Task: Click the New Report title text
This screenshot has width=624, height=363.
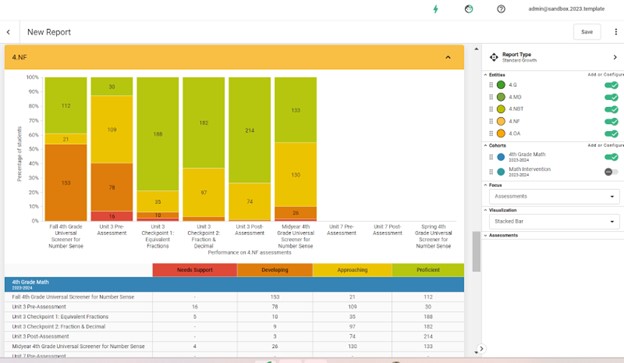Action: pyautogui.click(x=49, y=32)
